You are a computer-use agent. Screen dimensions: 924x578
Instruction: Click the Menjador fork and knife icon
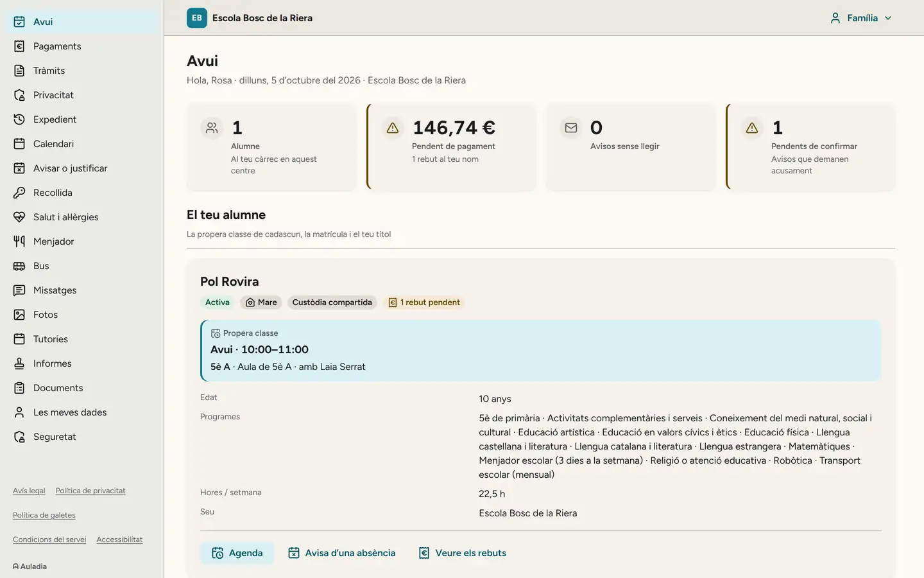[x=19, y=241]
